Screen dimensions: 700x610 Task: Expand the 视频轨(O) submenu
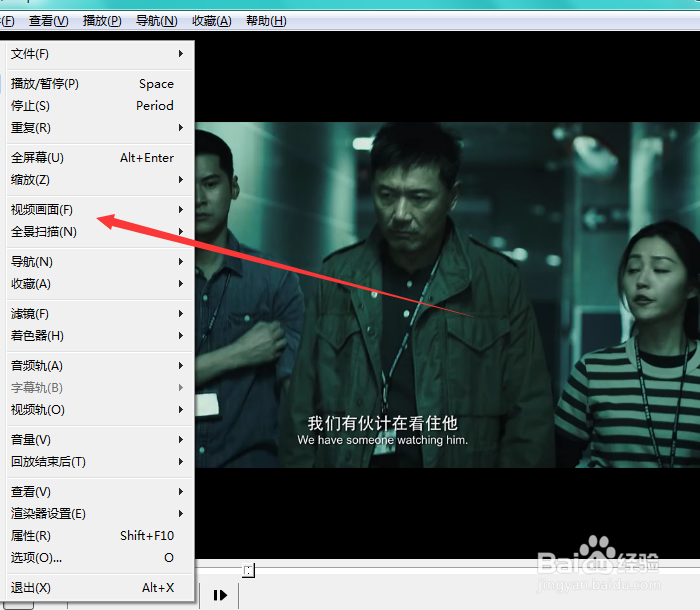(100, 410)
